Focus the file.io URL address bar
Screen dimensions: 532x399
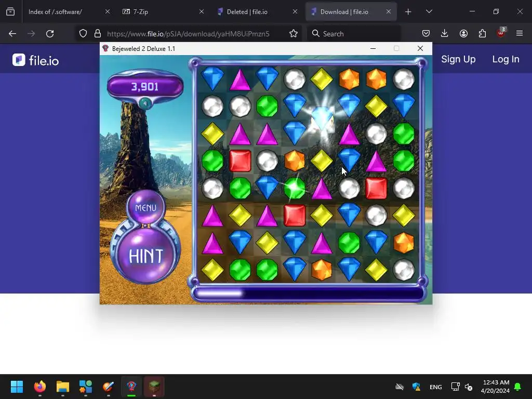point(188,34)
